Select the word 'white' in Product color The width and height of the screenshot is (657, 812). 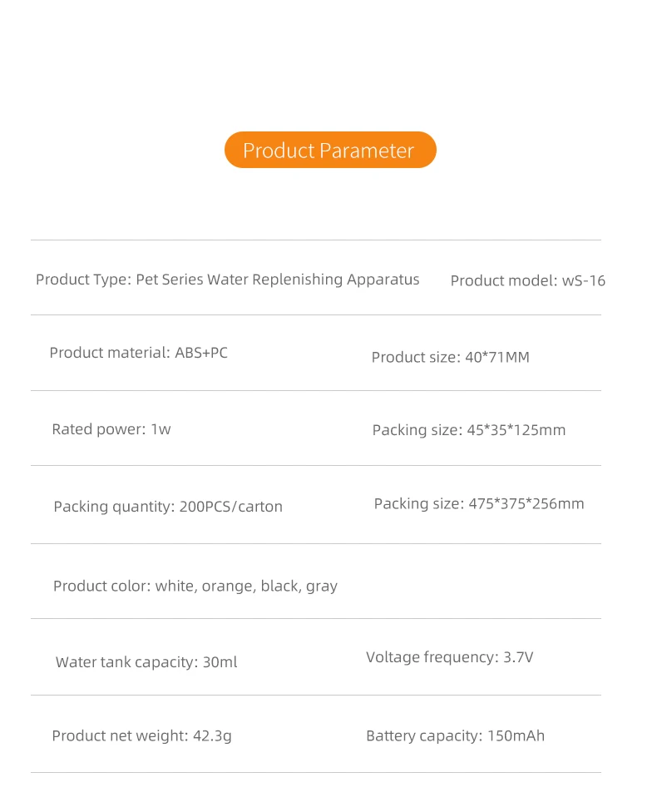175,587
